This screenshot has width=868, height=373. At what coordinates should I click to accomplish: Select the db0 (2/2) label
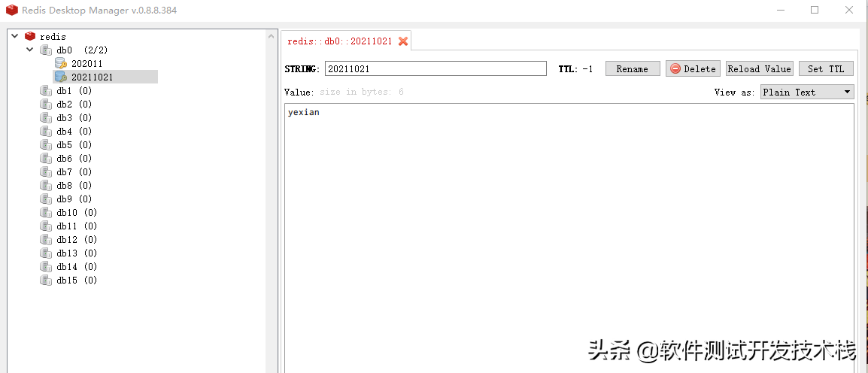pos(82,50)
